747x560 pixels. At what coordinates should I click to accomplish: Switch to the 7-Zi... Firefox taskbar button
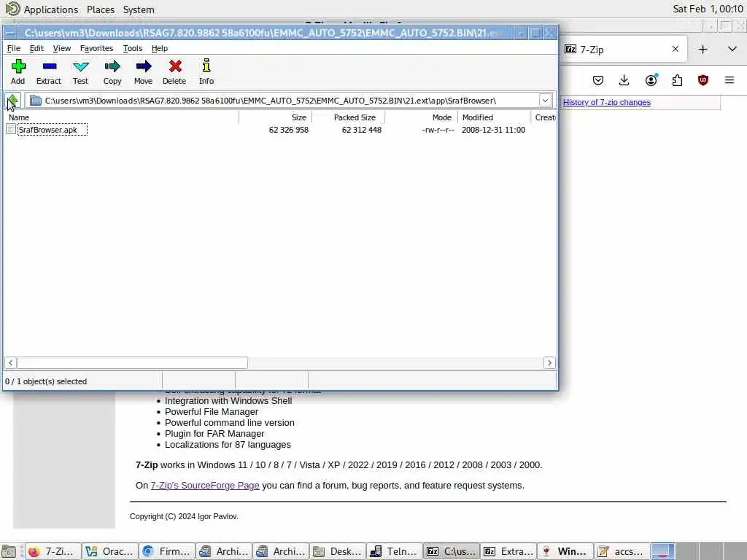[52, 551]
